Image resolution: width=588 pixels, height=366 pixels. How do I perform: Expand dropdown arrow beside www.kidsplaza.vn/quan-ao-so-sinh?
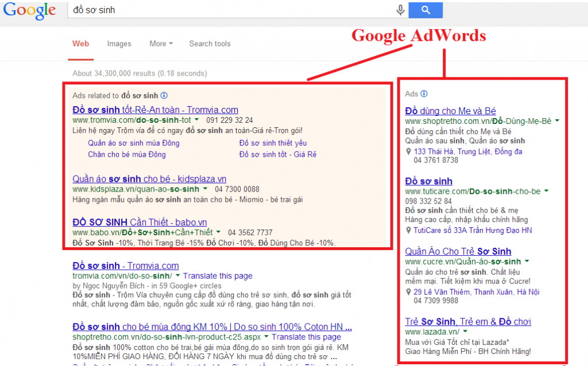click(205, 188)
